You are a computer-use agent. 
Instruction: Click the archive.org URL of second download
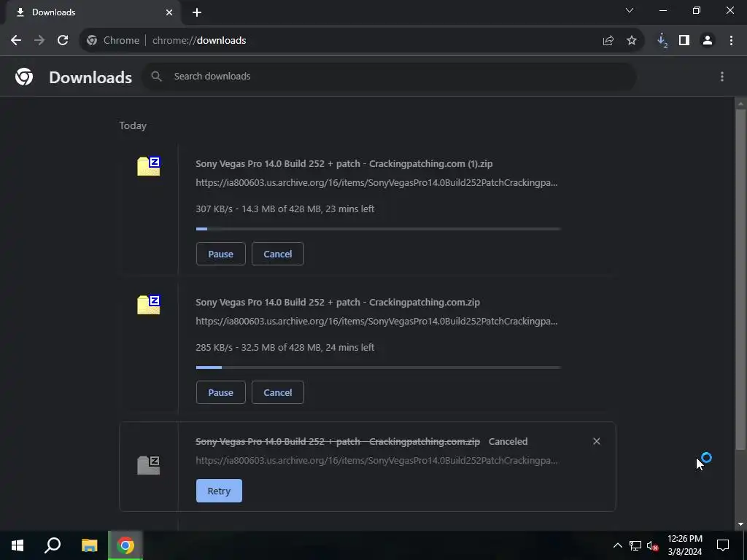376,322
